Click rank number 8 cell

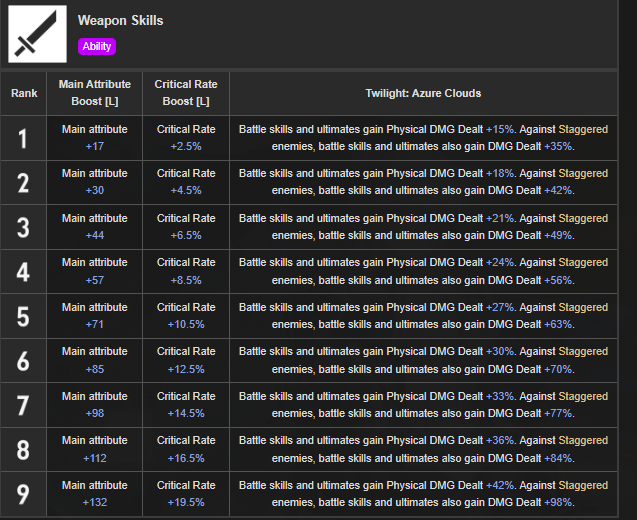click(x=24, y=449)
